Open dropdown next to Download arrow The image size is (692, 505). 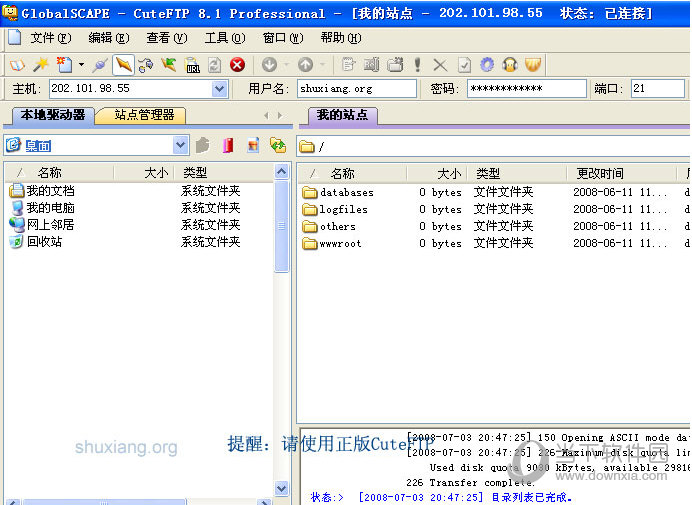(x=286, y=65)
